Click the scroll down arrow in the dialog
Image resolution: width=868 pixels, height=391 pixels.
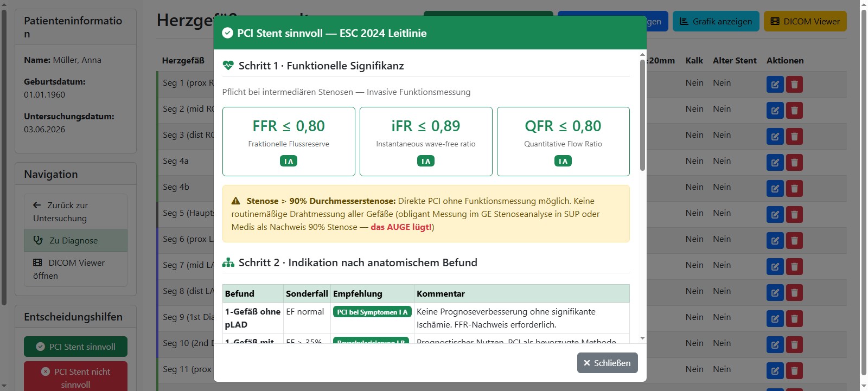[x=642, y=338]
